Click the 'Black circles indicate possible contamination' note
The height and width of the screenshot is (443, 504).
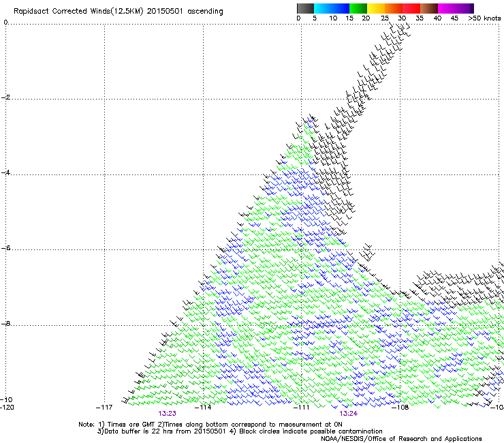click(x=311, y=431)
